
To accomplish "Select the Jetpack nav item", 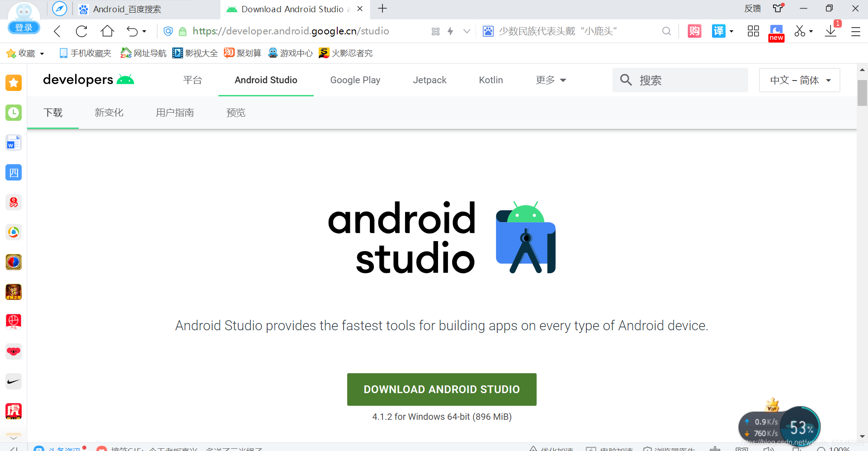I will click(x=429, y=80).
